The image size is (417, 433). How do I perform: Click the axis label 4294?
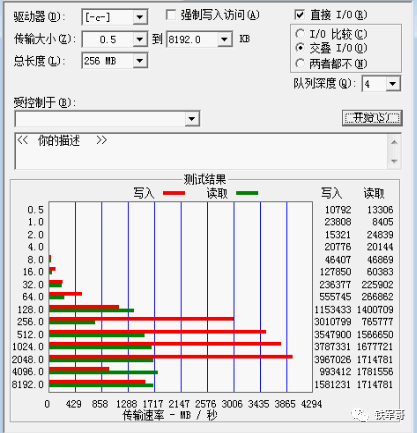(311, 404)
